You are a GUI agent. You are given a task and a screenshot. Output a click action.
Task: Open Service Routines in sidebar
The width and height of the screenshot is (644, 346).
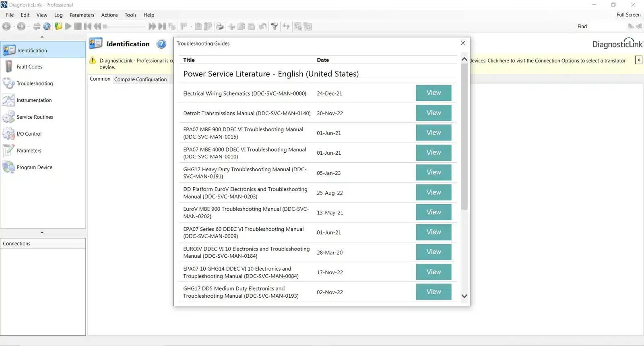tap(35, 117)
